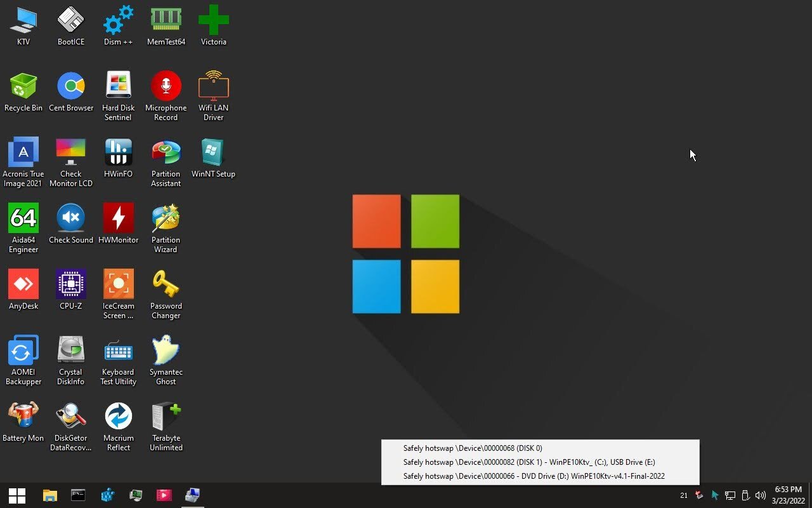Open the KTV desktop shortcut
812x508 pixels.
coord(23,25)
